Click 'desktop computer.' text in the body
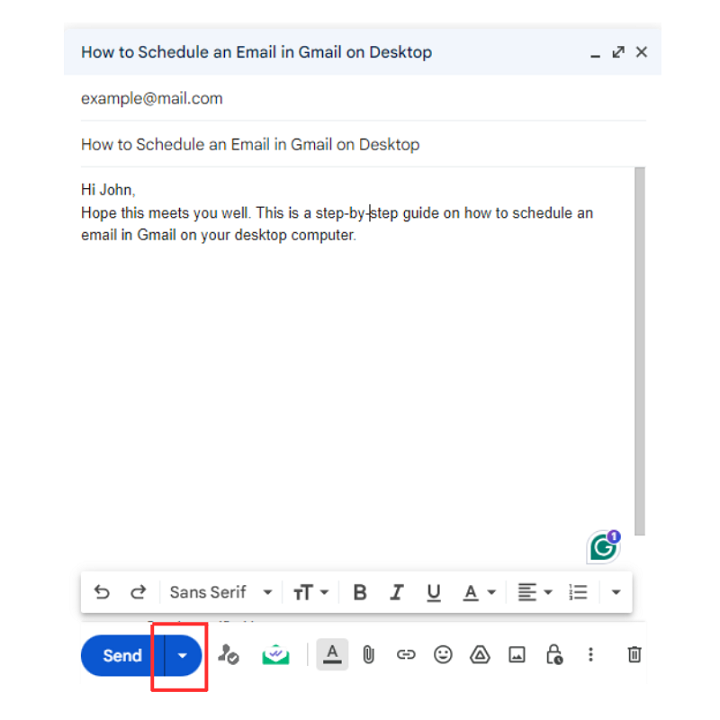Image resolution: width=720 pixels, height=720 pixels. 295,235
